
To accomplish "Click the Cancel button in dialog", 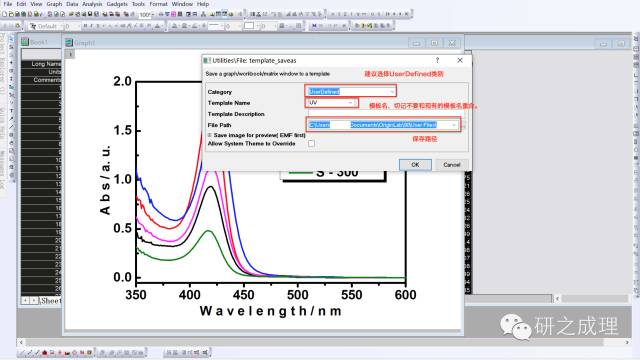I will pos(451,164).
